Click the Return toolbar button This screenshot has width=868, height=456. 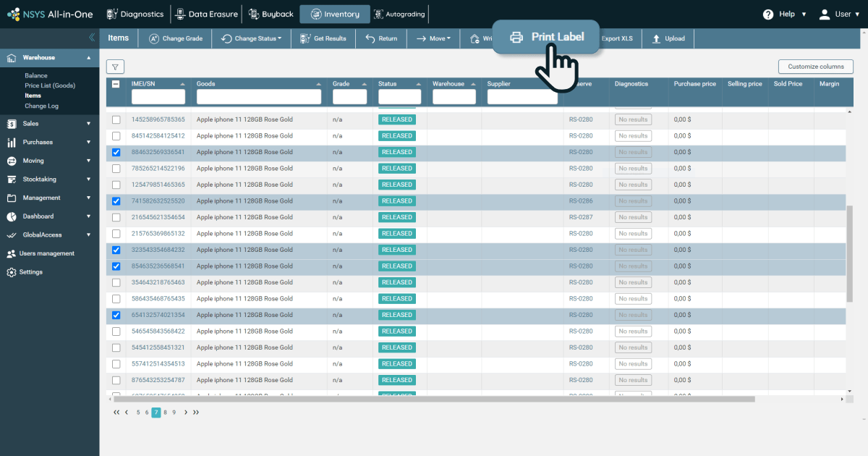[381, 38]
